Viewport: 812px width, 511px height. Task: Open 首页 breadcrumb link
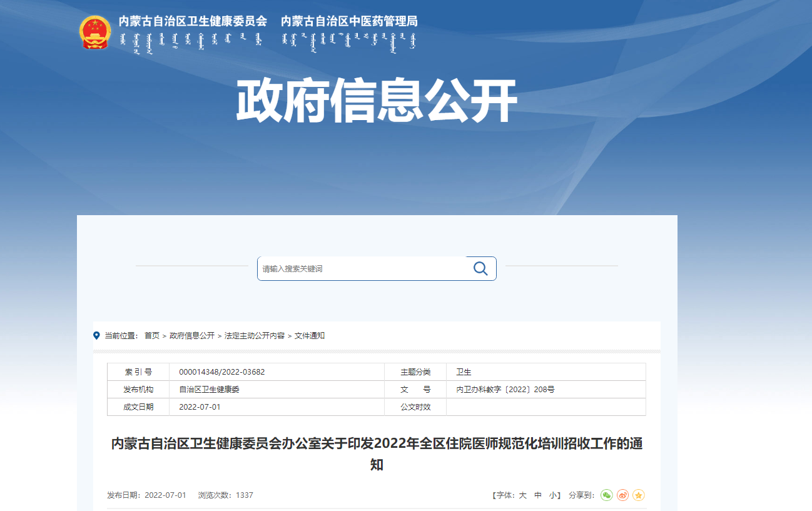coord(152,336)
